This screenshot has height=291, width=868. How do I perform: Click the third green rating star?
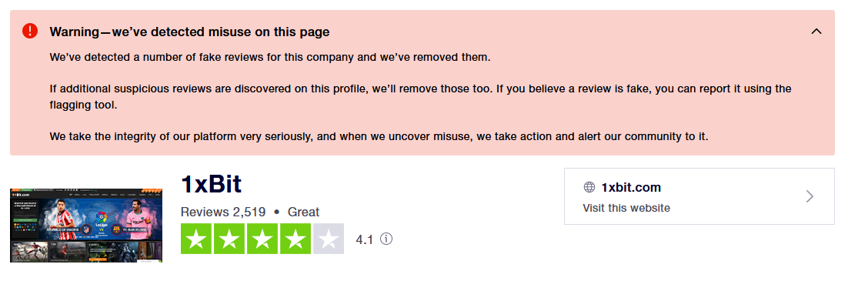coord(262,239)
